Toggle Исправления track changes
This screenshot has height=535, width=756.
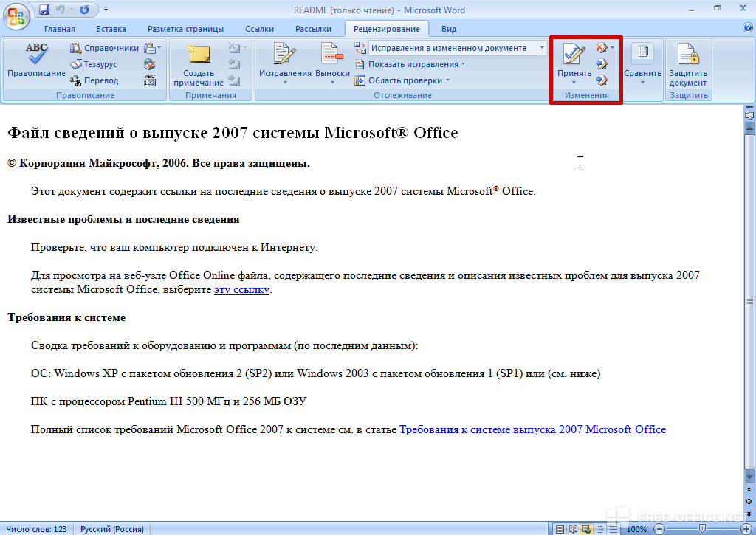(285, 59)
